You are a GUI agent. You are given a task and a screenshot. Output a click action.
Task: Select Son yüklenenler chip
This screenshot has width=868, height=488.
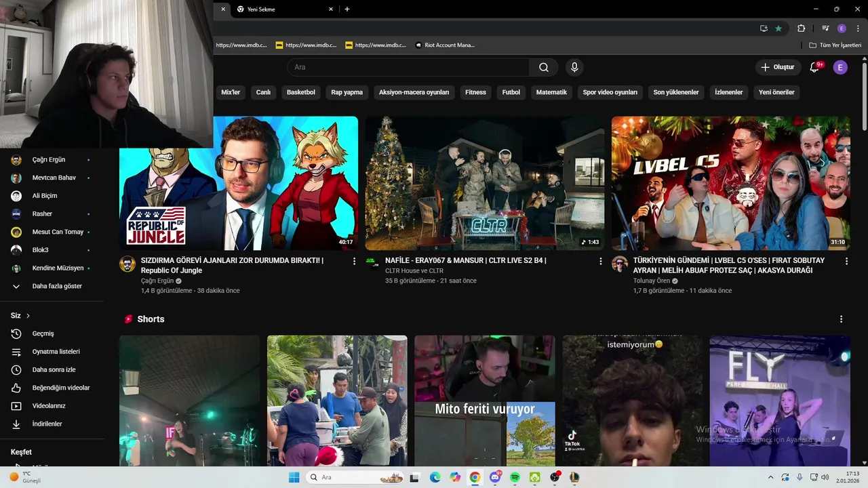point(676,92)
